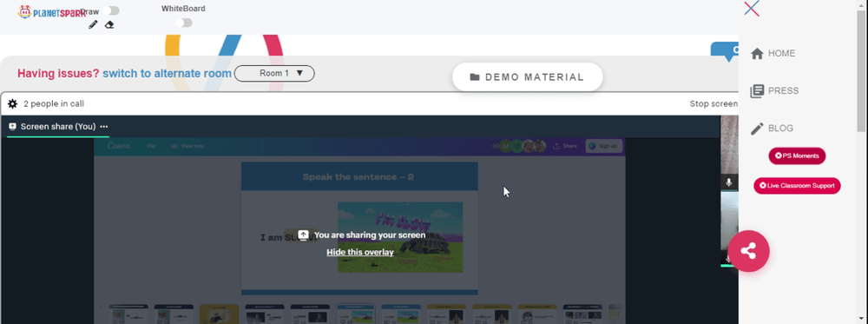Toggle the WhiteBoard switch
The height and width of the screenshot is (324, 868).
pos(184,23)
